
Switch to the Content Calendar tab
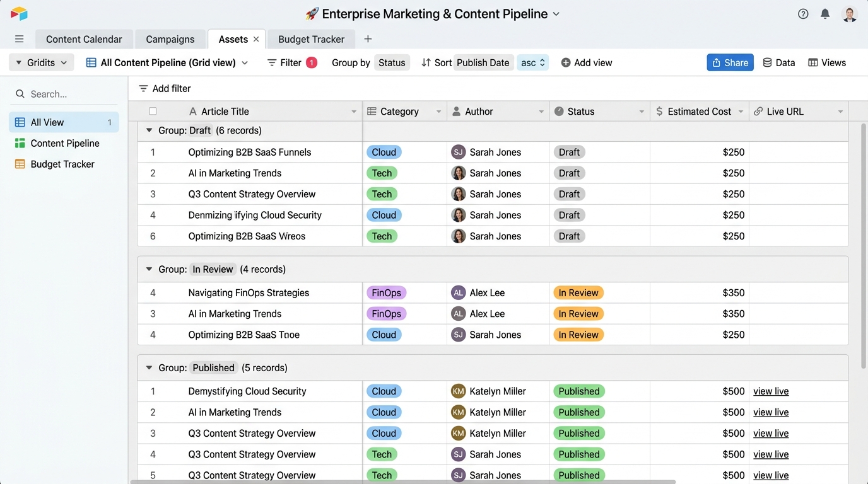84,39
